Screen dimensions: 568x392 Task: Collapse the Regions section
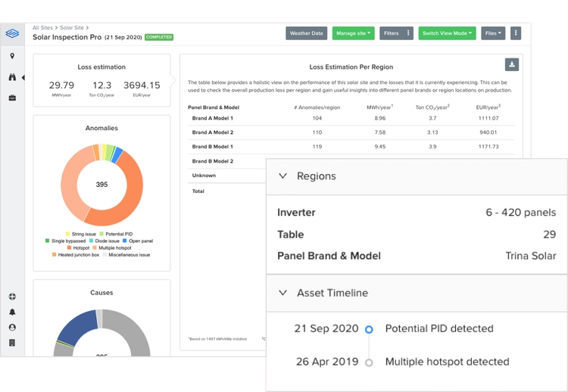(x=283, y=176)
